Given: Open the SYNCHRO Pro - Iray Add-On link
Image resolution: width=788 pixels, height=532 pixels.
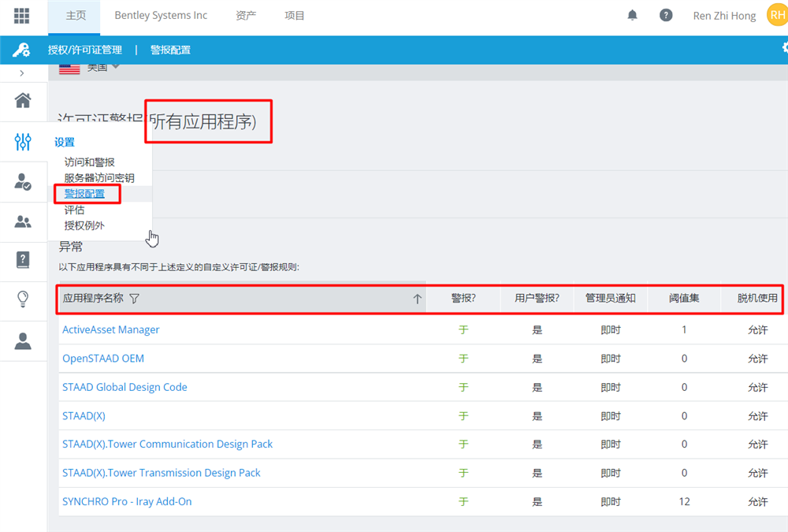Looking at the screenshot, I should 127,501.
